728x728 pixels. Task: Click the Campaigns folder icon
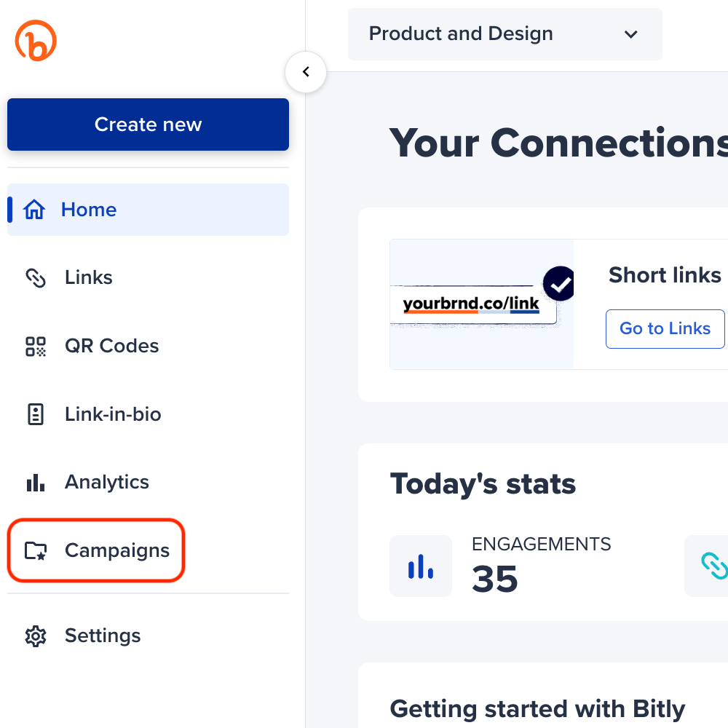(35, 550)
